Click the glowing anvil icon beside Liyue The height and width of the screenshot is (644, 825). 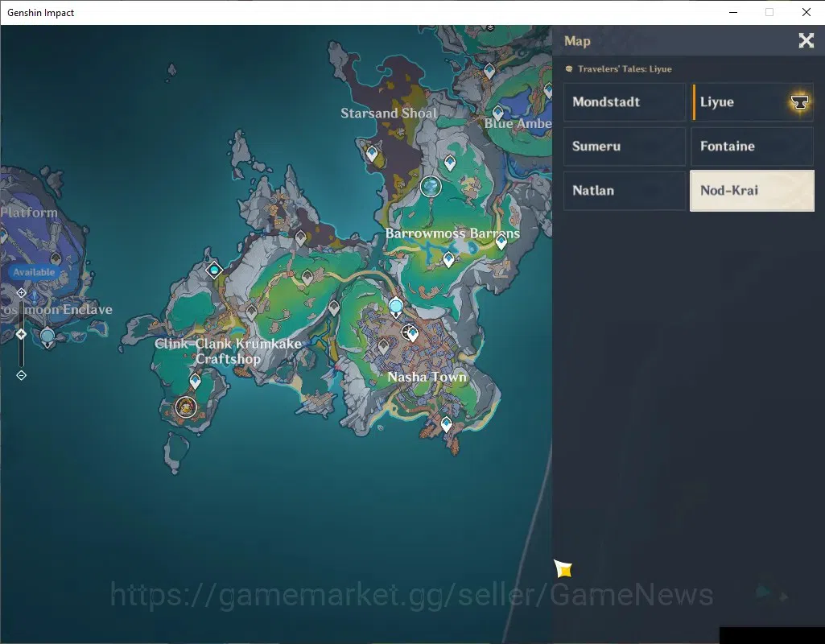[799, 102]
